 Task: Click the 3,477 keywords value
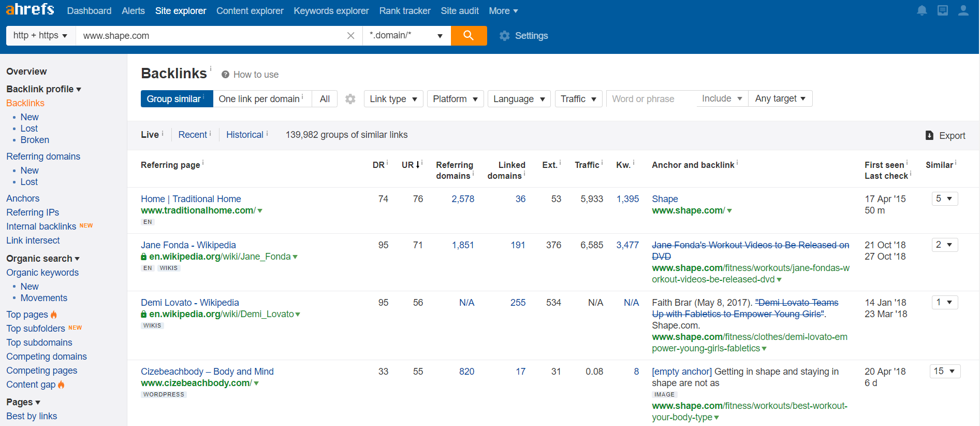coord(627,245)
